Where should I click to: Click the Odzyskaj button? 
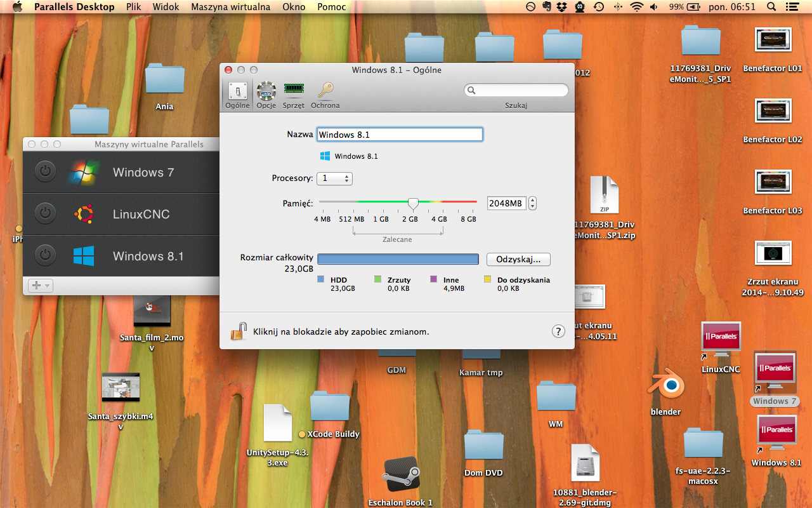coord(518,259)
